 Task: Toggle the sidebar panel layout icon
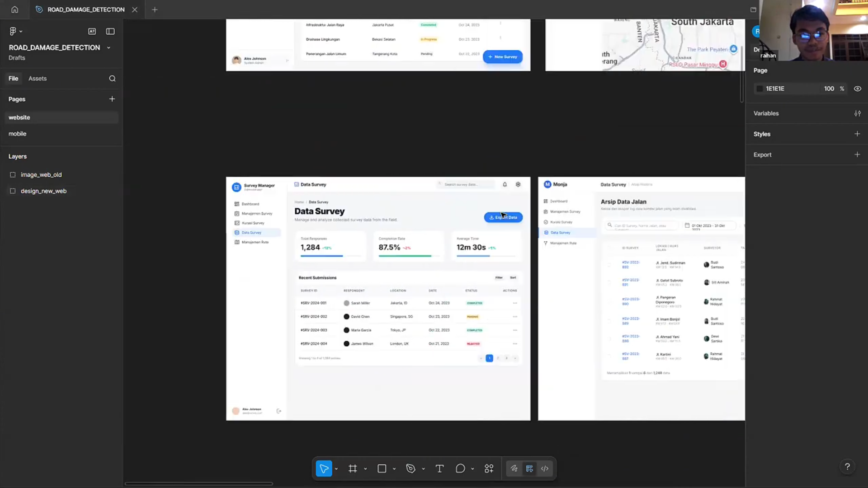[110, 31]
